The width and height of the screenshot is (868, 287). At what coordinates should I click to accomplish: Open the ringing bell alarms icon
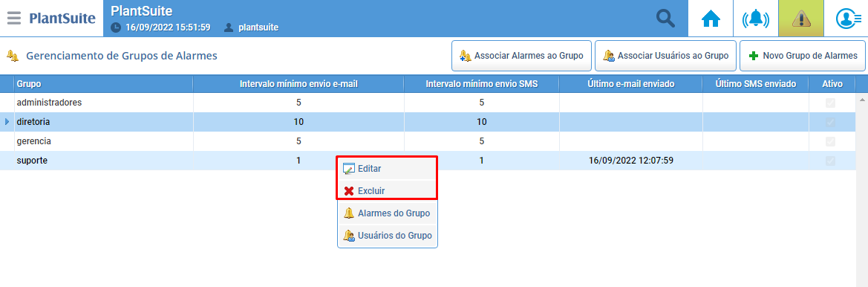pos(756,19)
